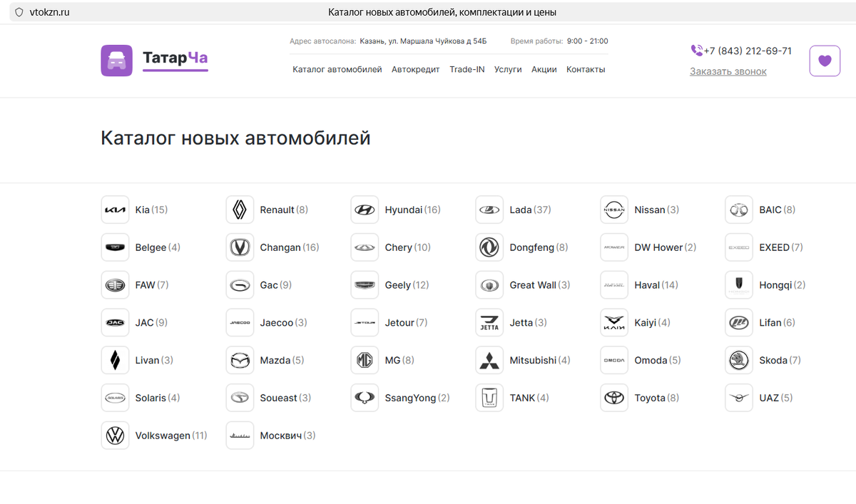Click the TANK logo icon
Screen dimensions: 856x504
[x=489, y=398]
